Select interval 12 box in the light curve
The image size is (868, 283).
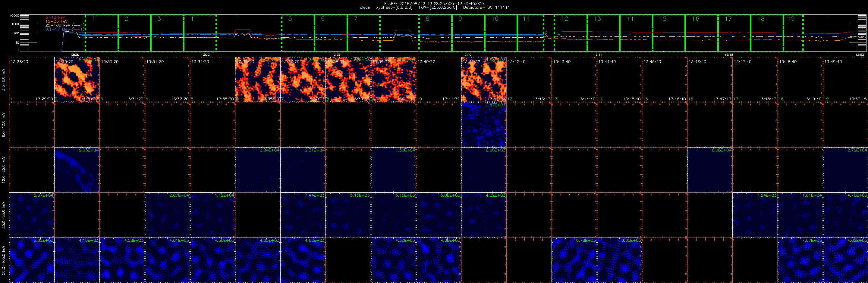click(571, 33)
